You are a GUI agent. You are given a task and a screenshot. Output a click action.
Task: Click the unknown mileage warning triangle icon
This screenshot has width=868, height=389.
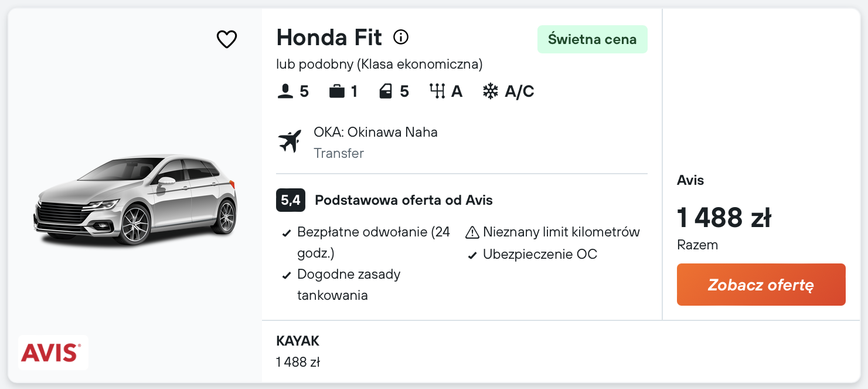(x=472, y=233)
